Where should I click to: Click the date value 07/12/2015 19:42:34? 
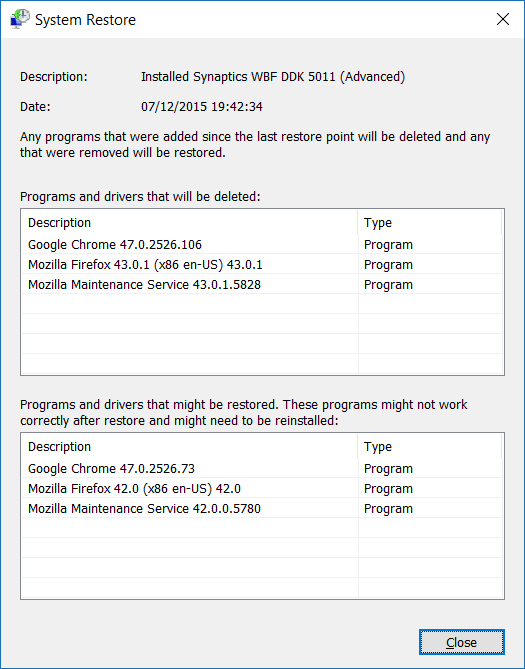tap(201, 107)
